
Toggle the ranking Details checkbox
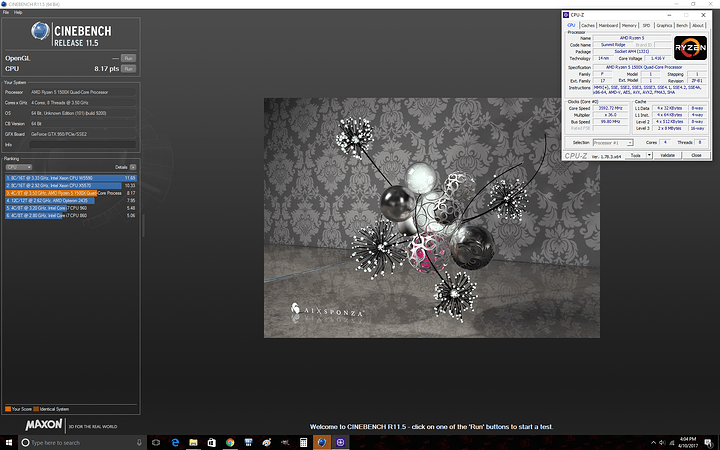coord(133,167)
